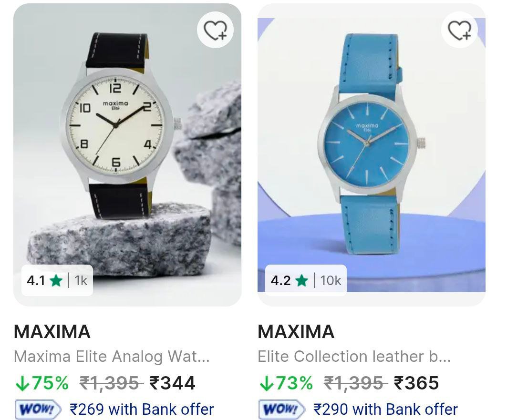The width and height of the screenshot is (507, 420).
Task: Click the green 75% discount arrow
Action: [21, 383]
